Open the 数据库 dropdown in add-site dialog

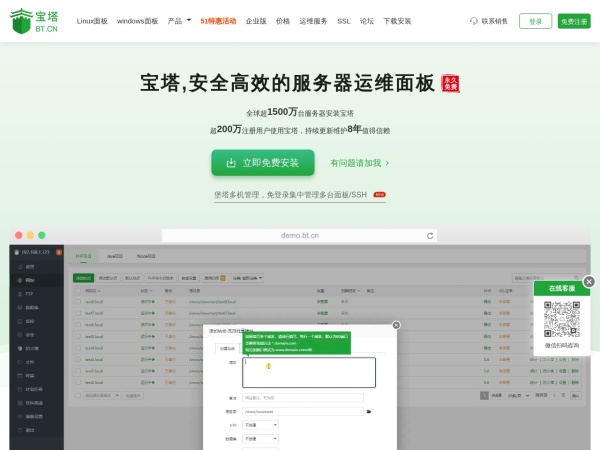coord(261,439)
